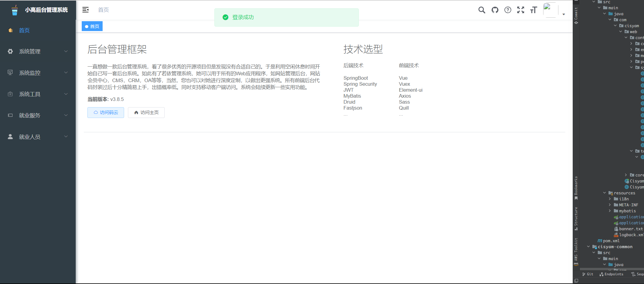Click the 首页 breadcrumb text
The image size is (644, 284).
click(x=104, y=10)
